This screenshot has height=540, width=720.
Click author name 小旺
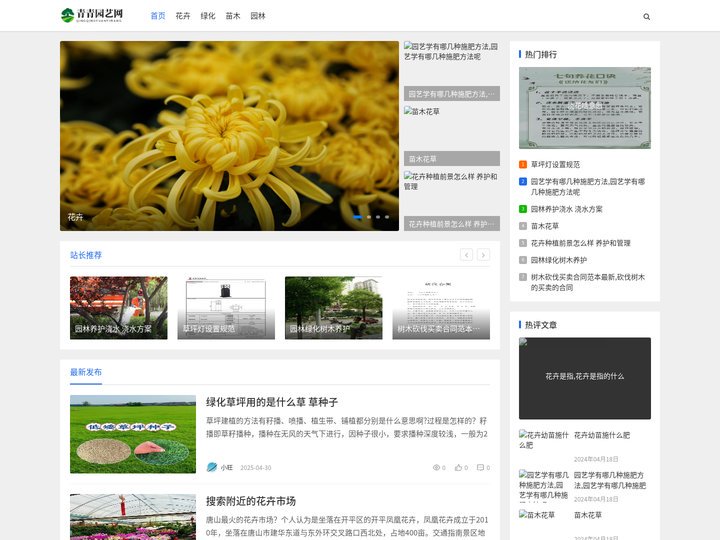point(227,467)
